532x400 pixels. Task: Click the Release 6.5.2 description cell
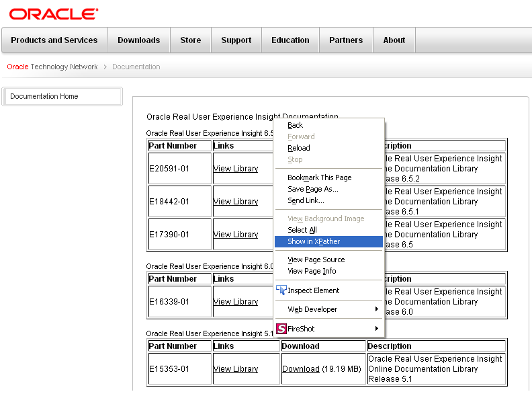click(x=445, y=169)
